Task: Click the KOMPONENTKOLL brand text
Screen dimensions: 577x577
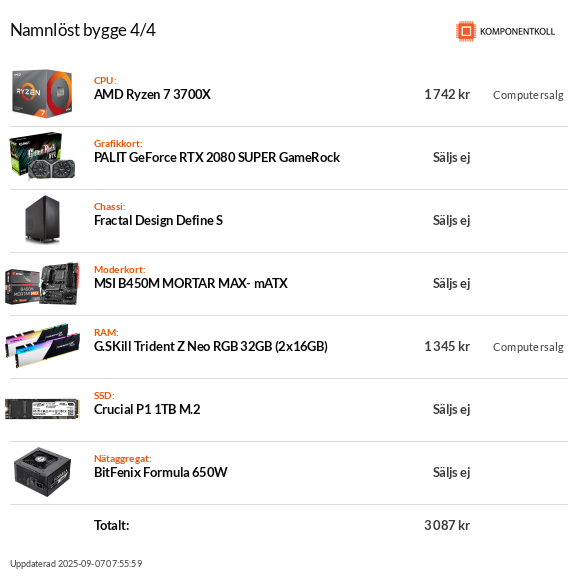Action: pos(517,32)
